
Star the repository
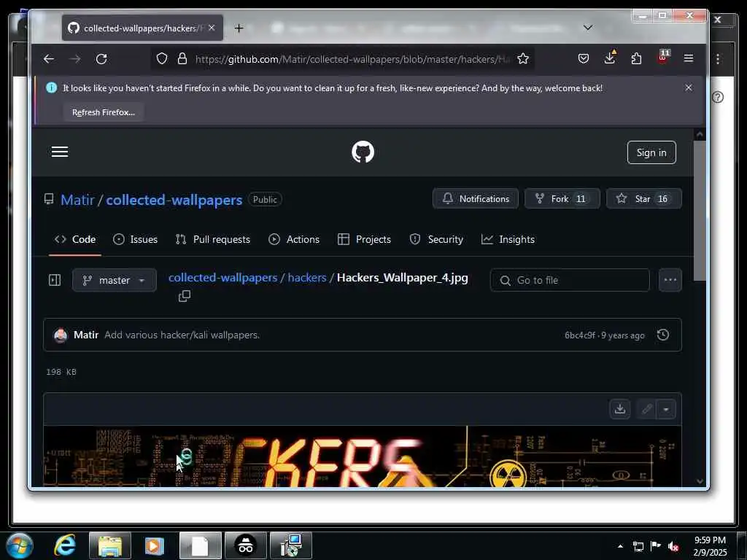pyautogui.click(x=643, y=198)
